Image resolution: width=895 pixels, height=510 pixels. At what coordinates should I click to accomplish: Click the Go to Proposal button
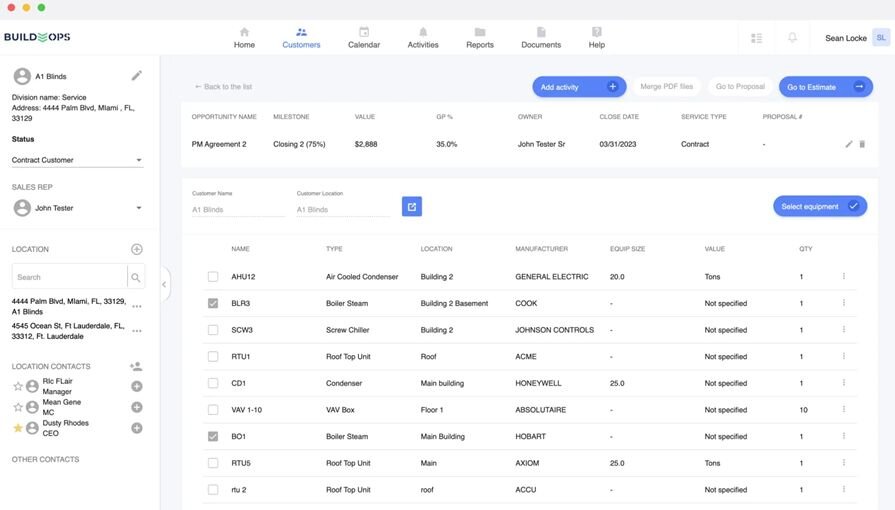(x=740, y=87)
